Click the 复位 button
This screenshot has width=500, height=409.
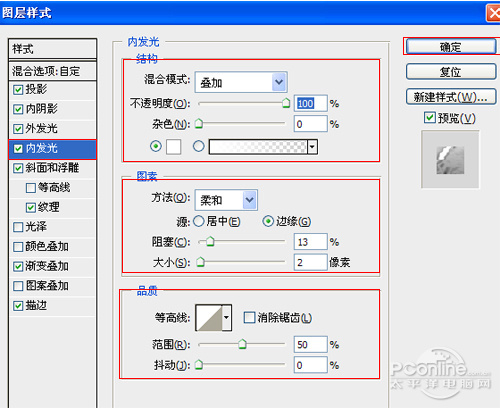coord(451,71)
